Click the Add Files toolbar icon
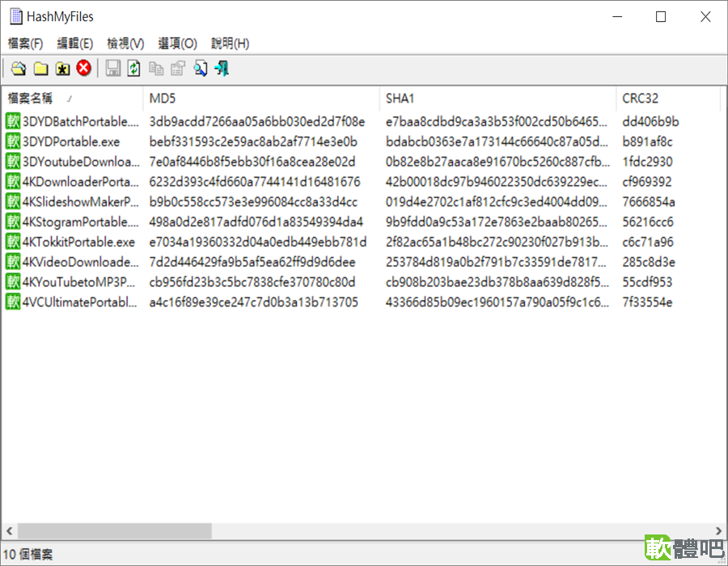This screenshot has width=728, height=566. pos(19,69)
